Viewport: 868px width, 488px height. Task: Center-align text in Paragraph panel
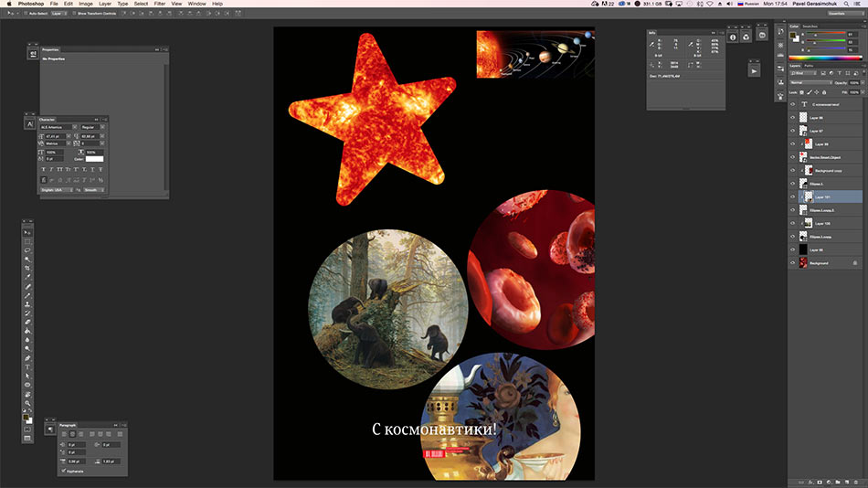(72, 434)
